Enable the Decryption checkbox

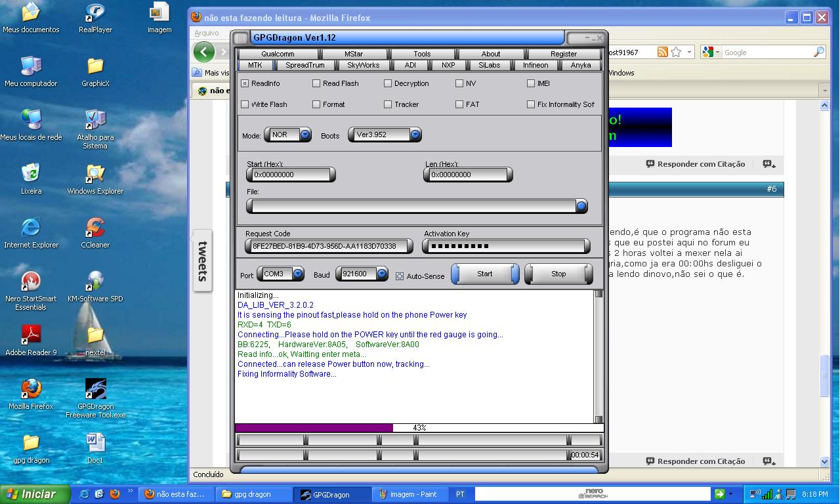tap(388, 83)
